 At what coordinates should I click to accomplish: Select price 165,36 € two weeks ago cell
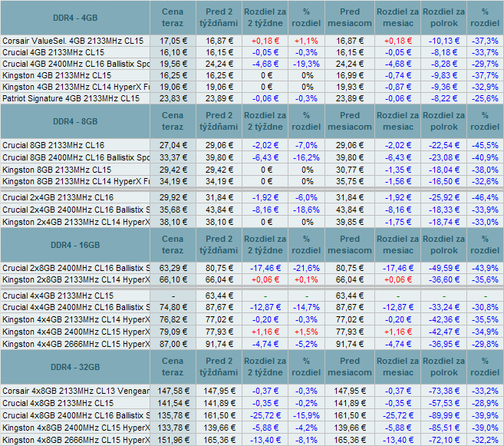[219, 440]
